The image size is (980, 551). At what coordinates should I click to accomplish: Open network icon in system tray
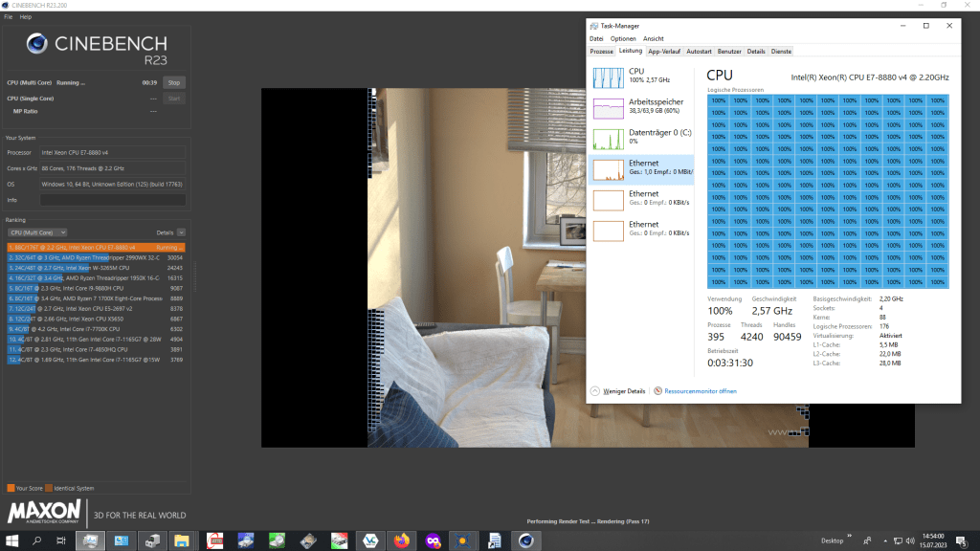[898, 541]
